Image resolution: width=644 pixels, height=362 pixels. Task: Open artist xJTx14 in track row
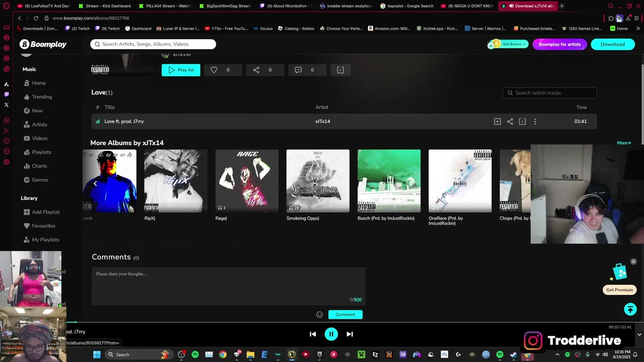[x=323, y=121]
